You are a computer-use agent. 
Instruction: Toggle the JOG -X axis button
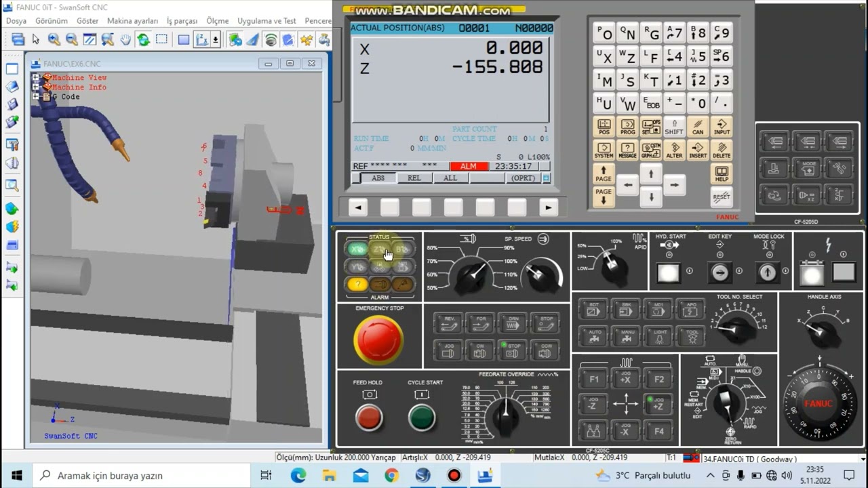tap(625, 430)
